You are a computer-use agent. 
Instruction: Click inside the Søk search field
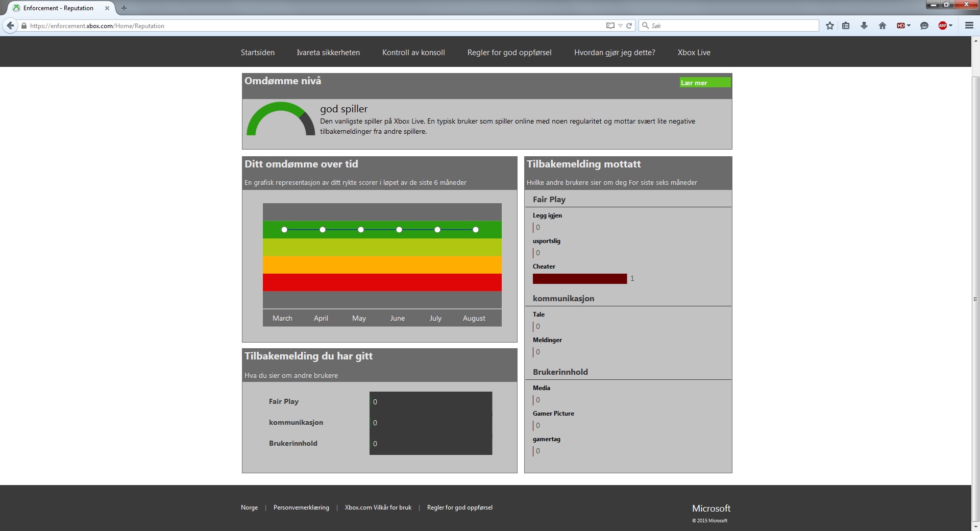click(729, 26)
